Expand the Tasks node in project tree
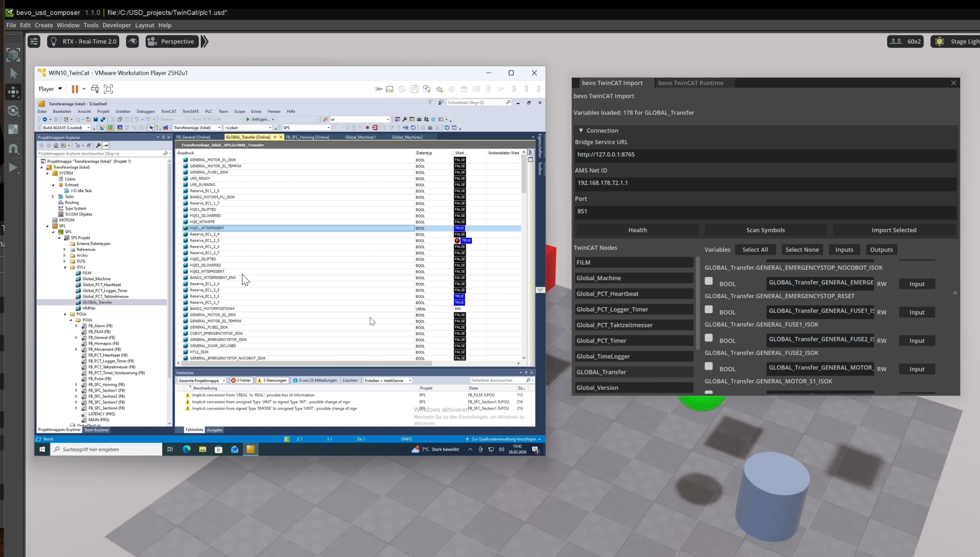The height and width of the screenshot is (557, 980). click(x=53, y=197)
